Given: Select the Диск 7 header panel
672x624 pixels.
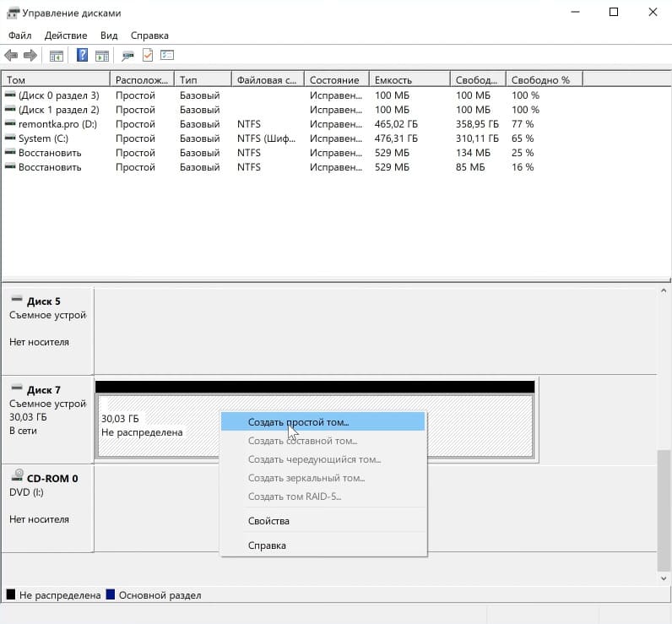Looking at the screenshot, I should [47, 419].
